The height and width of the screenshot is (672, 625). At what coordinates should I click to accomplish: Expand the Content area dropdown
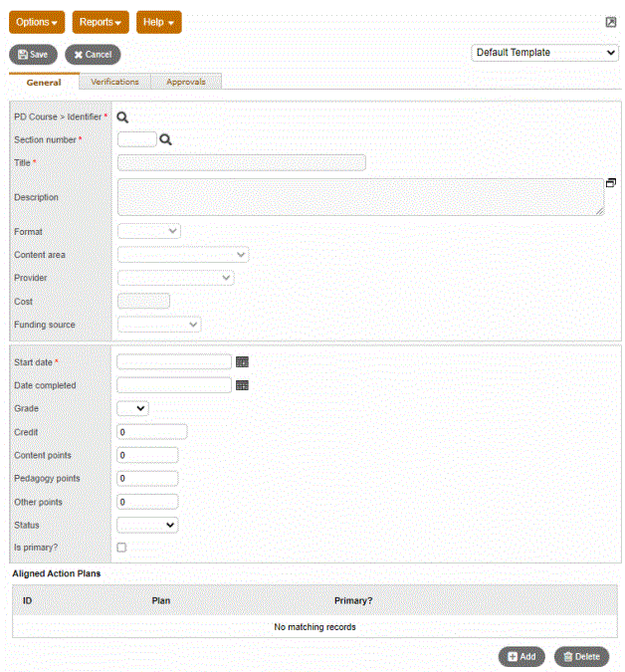(x=183, y=255)
